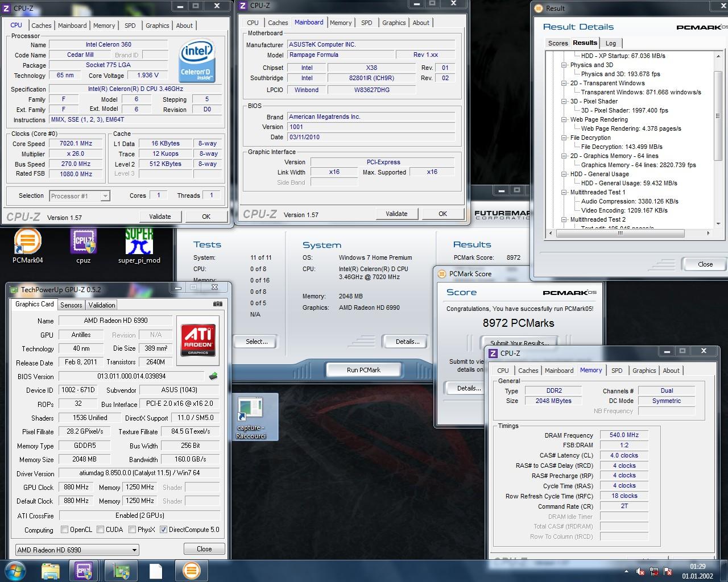The height and width of the screenshot is (582, 728).
Task: Click the PCMark Score window title icon
Action: click(442, 274)
